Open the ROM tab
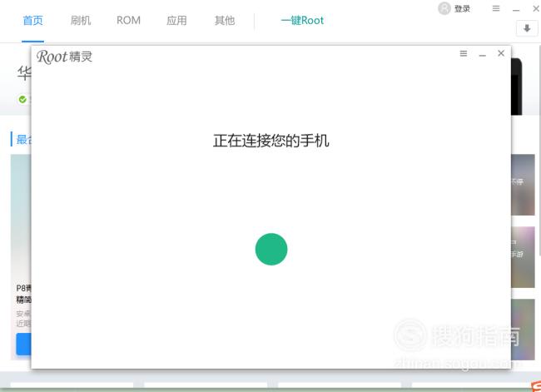This screenshot has width=541, height=392. point(128,20)
